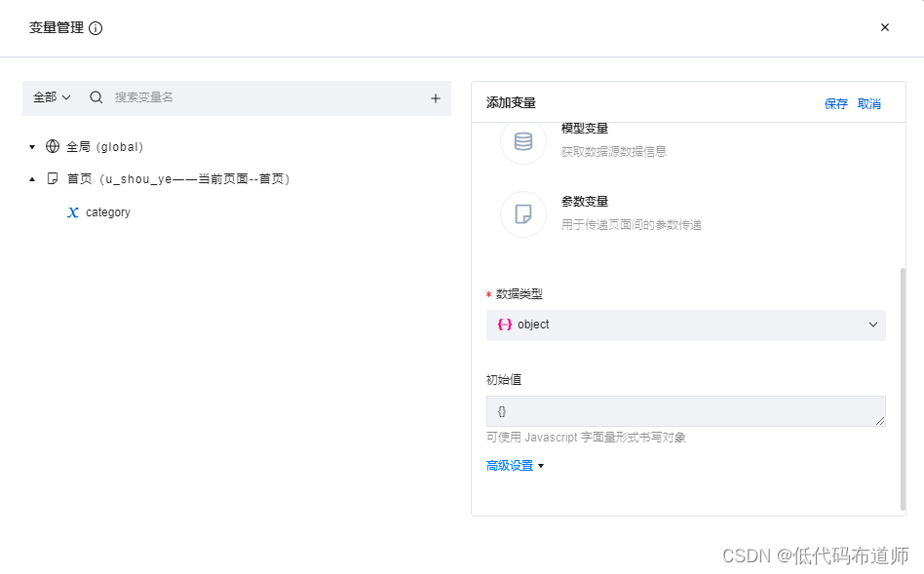
Task: Expand the 高级设置 section
Action: point(510,466)
